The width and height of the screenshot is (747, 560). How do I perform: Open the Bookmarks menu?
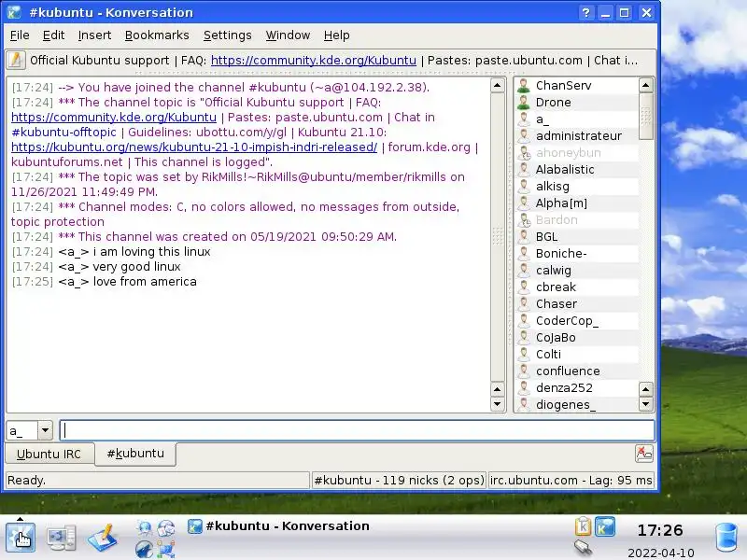[157, 35]
